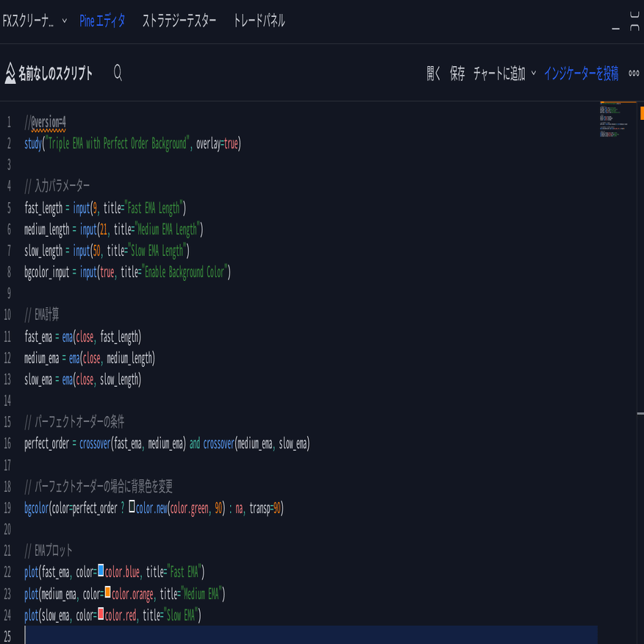Click the red swatch beside color.red

[101, 614]
